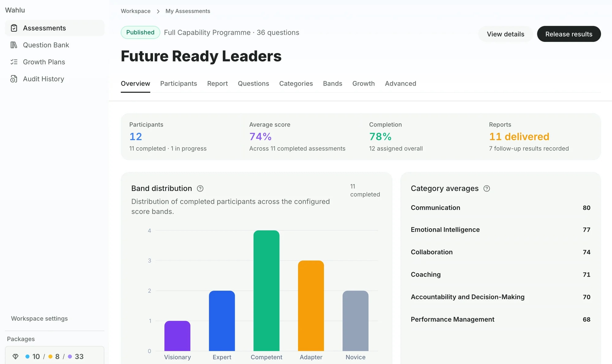Select the Overview tab
Viewport: 612px width, 364px height.
[136, 83]
